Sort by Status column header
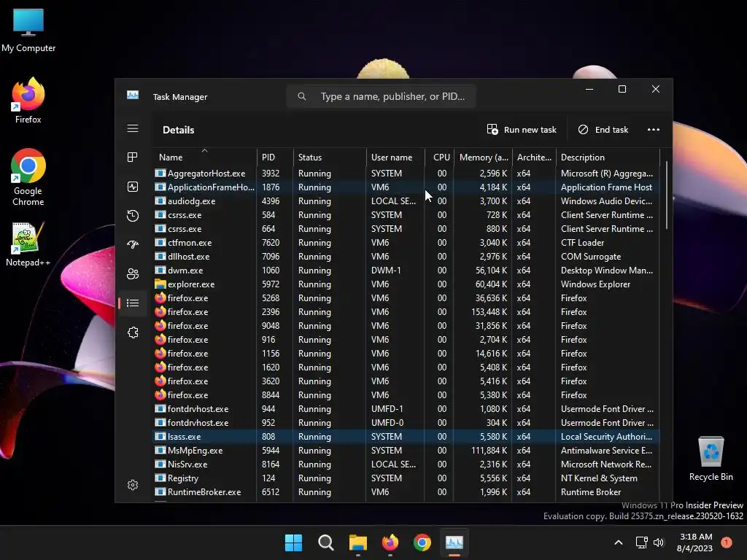 [x=330, y=157]
